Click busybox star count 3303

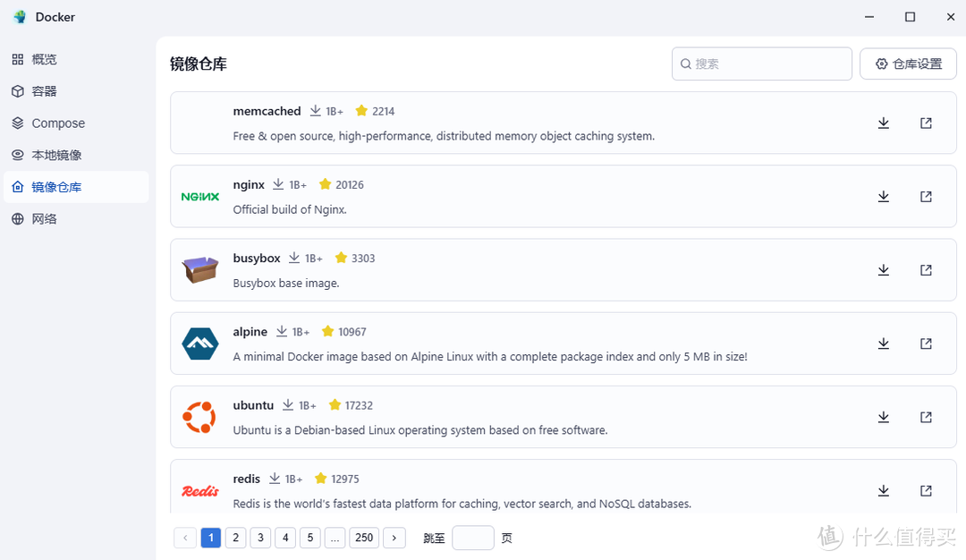coord(363,259)
